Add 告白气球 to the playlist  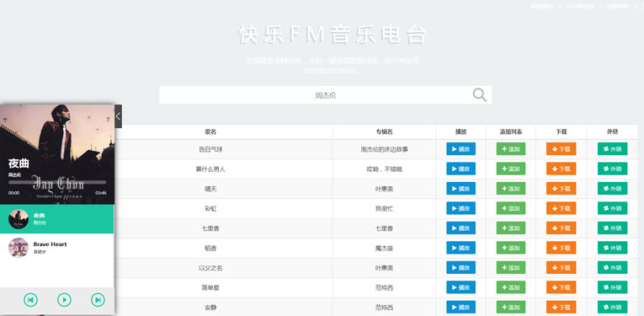point(511,149)
